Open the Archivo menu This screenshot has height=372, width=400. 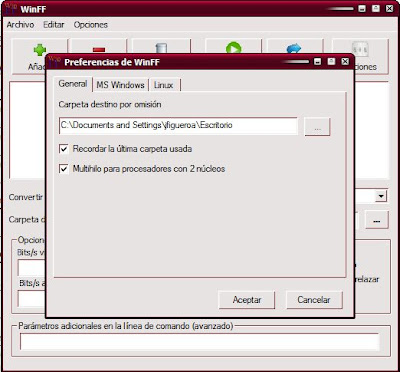coord(20,25)
